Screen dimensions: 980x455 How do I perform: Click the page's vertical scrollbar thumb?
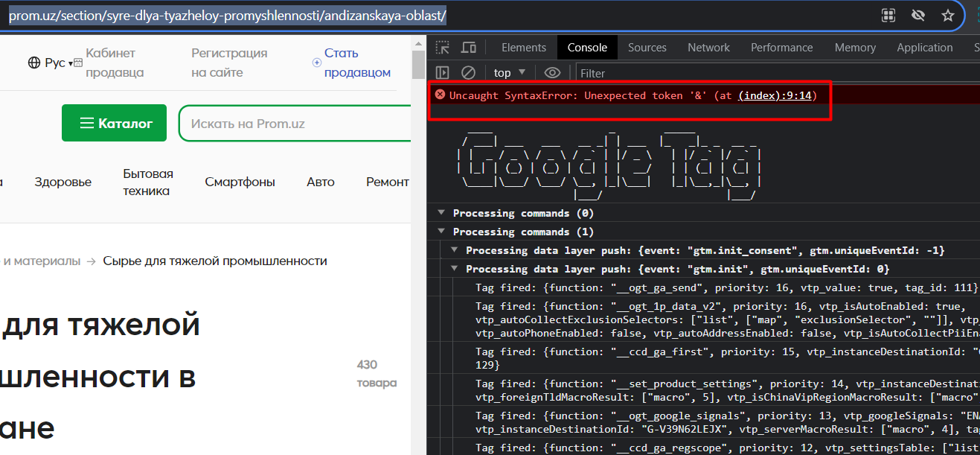pos(419,64)
